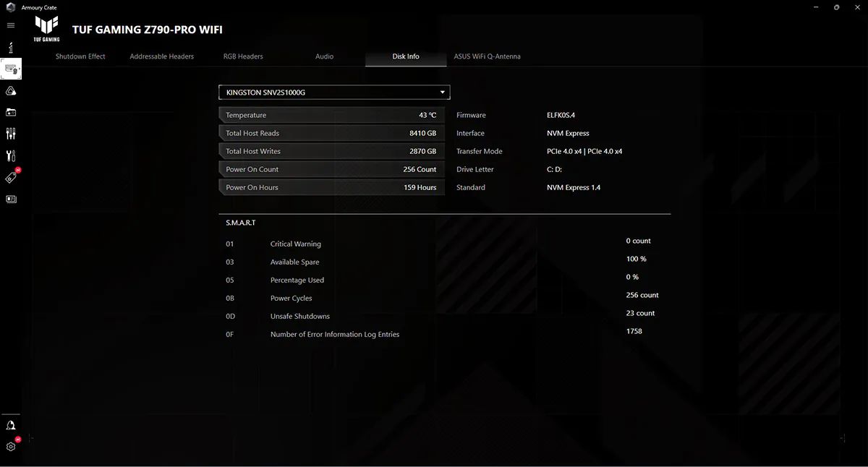
Task: Close the Armoury Crate window
Action: pyautogui.click(x=857, y=7)
